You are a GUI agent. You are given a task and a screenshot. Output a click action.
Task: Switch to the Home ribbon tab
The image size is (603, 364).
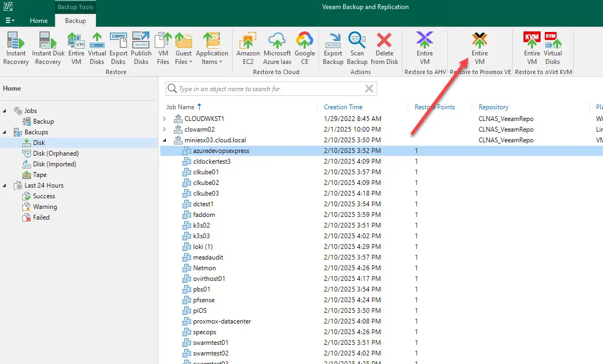(38, 21)
